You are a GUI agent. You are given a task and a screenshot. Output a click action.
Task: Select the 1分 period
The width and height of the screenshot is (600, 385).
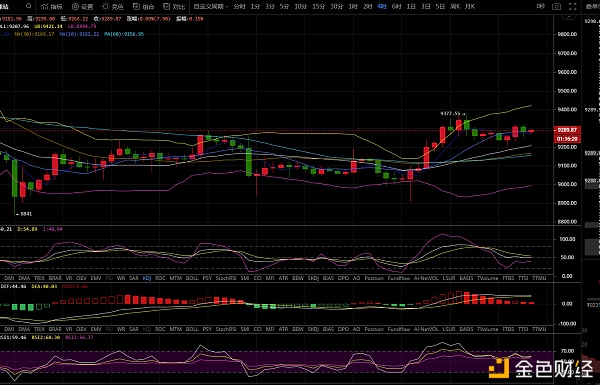255,7
